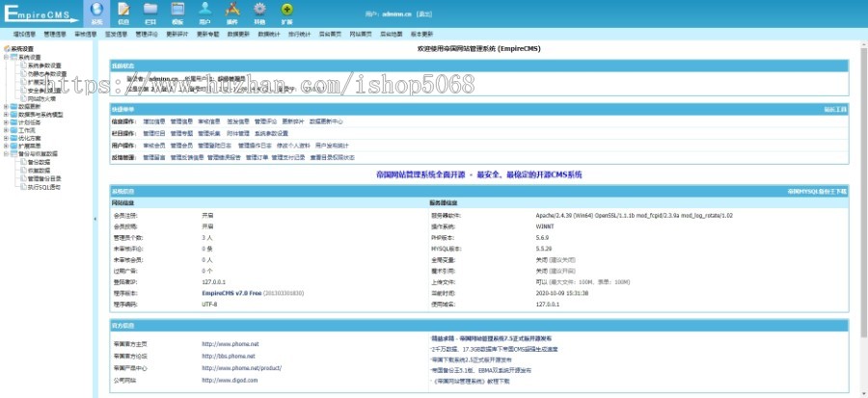Click 管理专题 in the quick menu

coord(181,133)
